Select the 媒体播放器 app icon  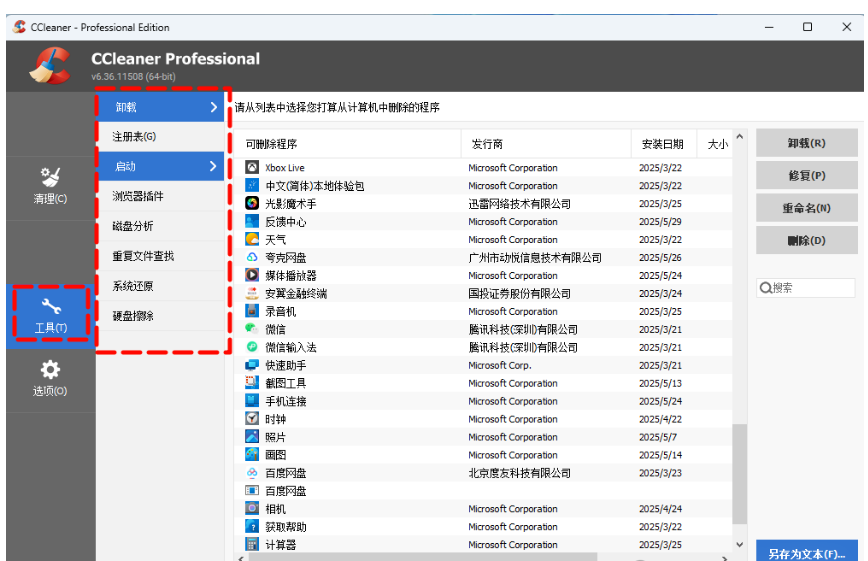point(252,275)
